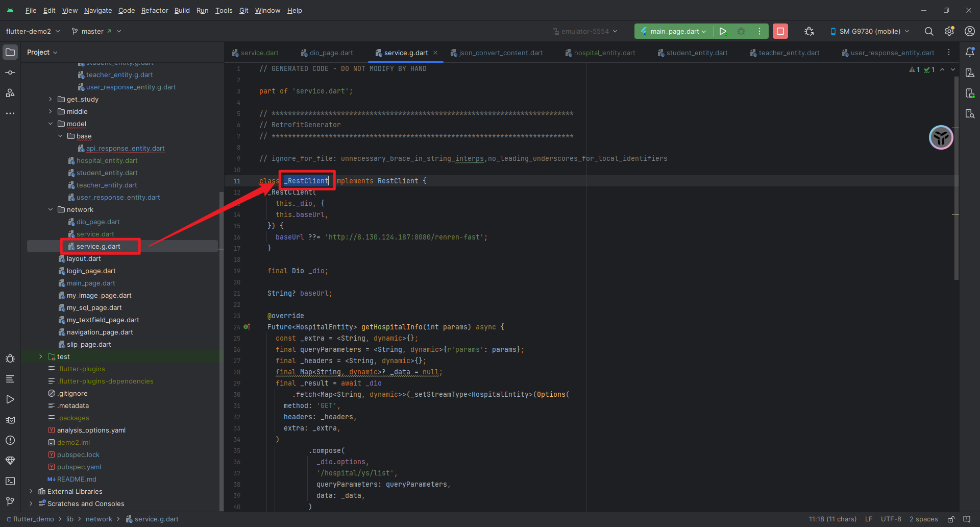Open the File menu
Screen dimensions: 980x527
click(x=31, y=10)
